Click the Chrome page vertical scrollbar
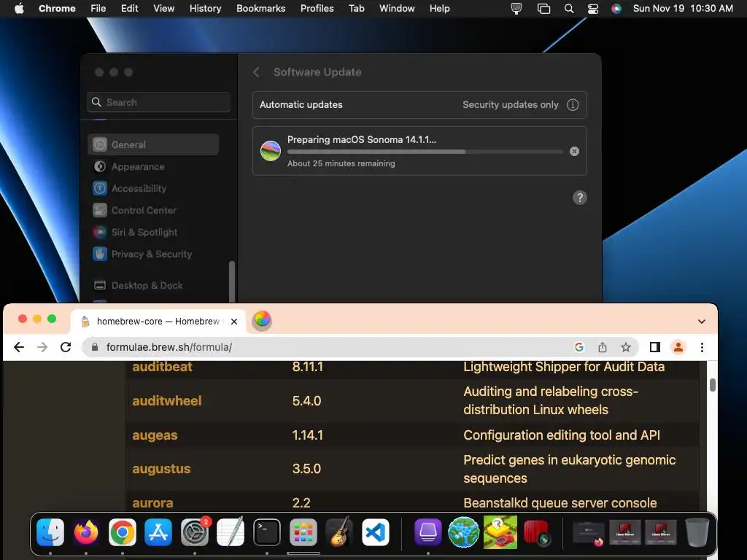 point(712,385)
